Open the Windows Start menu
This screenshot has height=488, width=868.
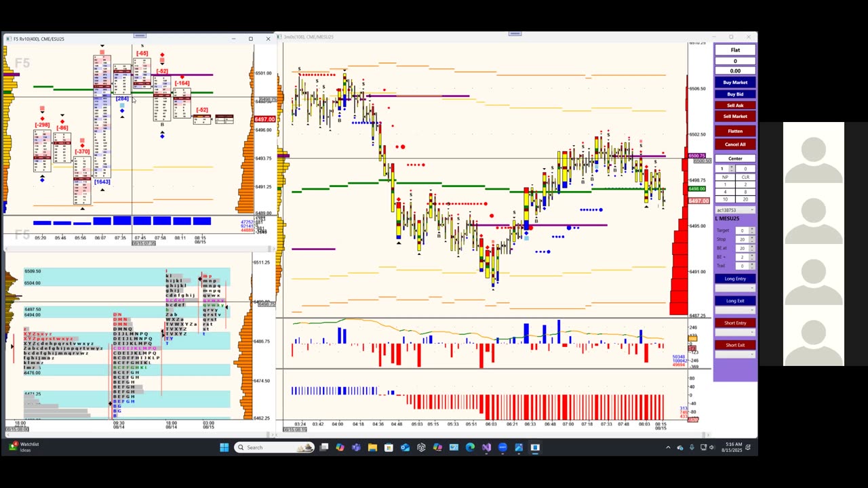pos(224,447)
